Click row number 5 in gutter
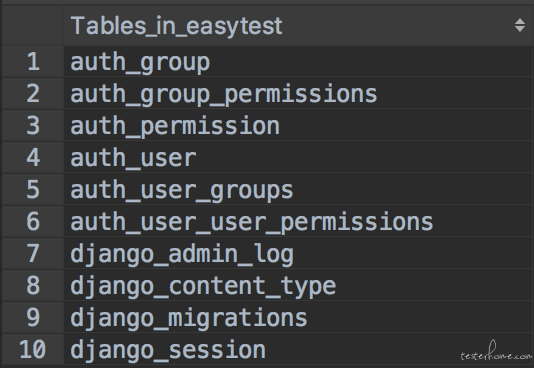This screenshot has width=534, height=368. [33, 190]
